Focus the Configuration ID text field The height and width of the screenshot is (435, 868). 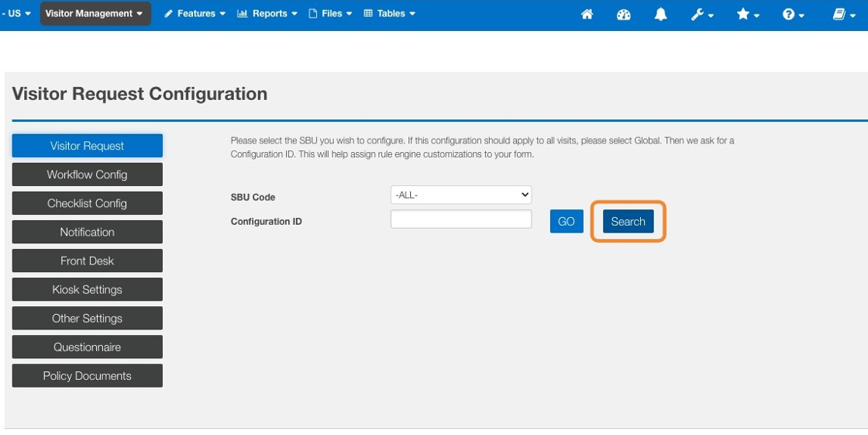click(461, 219)
